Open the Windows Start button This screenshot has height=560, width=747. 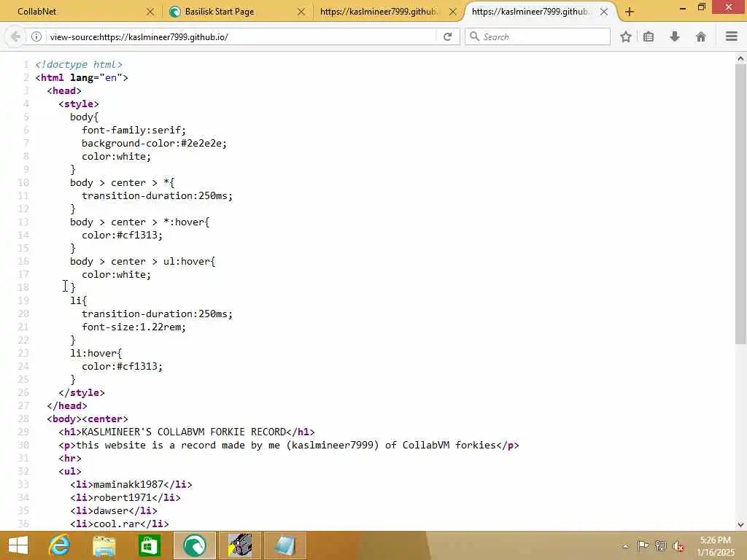[18, 545]
